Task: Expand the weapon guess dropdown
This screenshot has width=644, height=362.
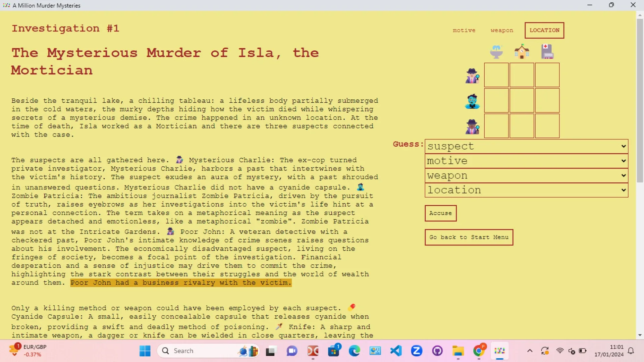Action: [x=526, y=175]
